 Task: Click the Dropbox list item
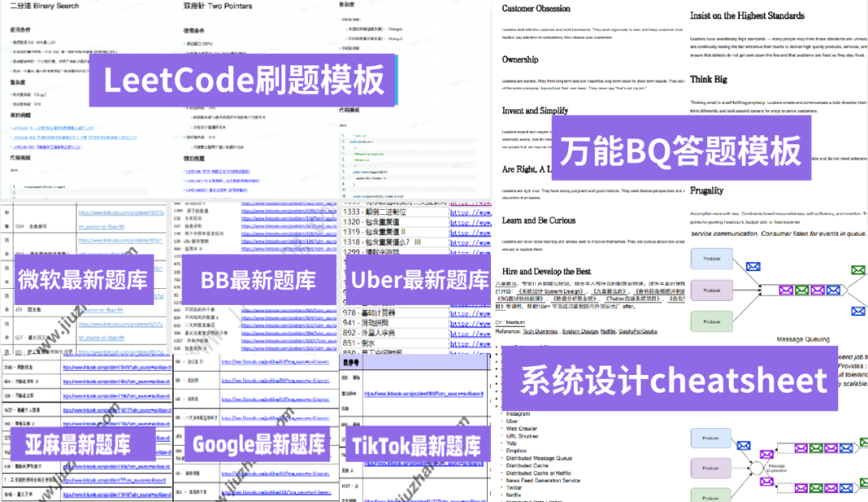(517, 451)
